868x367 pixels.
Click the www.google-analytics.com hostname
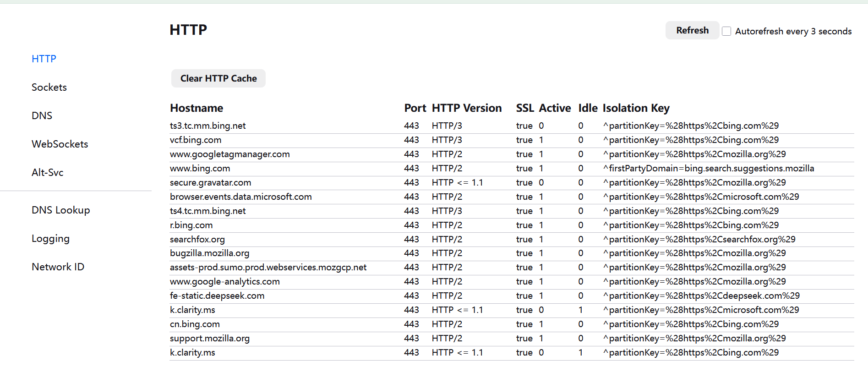224,281
